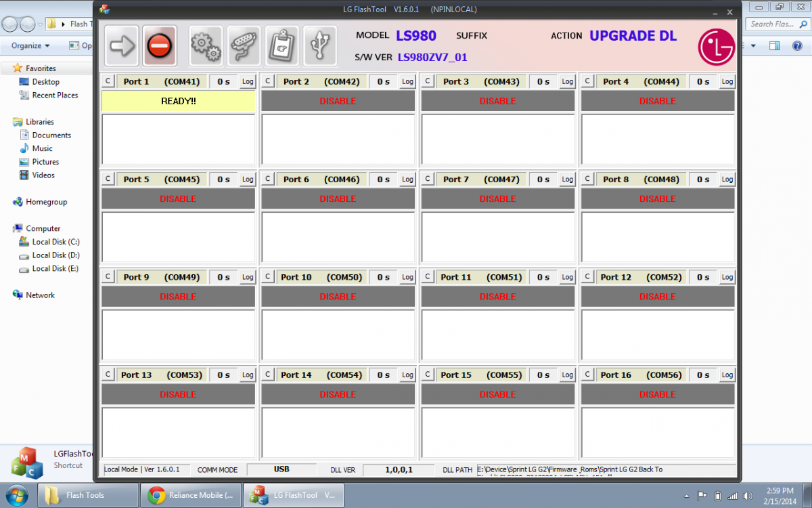Open the Windows Start menu
The height and width of the screenshot is (508, 812).
point(17,495)
